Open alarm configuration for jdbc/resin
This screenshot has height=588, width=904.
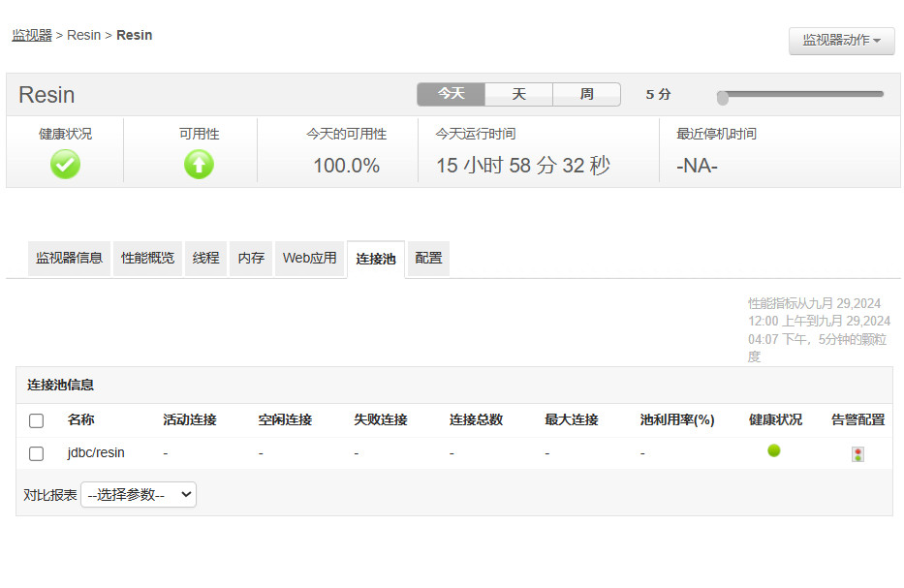point(857,454)
